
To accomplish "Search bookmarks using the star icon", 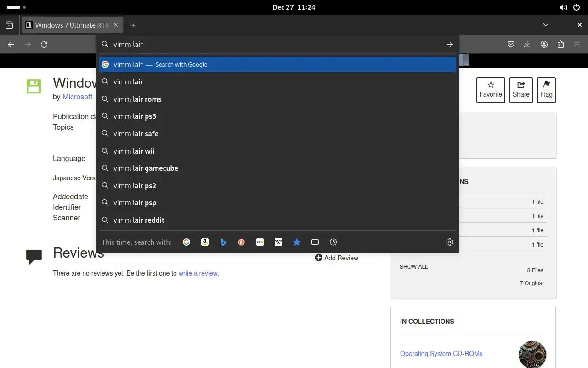I will coord(297,242).
